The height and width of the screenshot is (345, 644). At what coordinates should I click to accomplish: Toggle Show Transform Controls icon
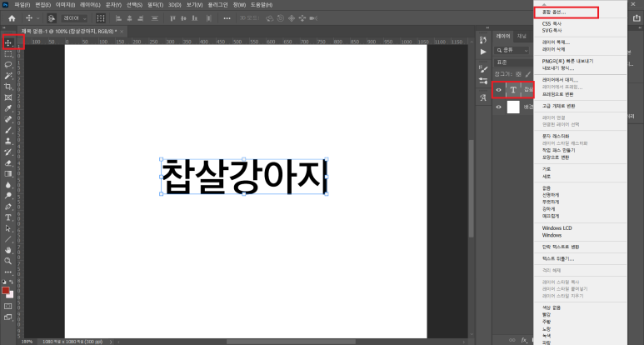[x=101, y=18]
